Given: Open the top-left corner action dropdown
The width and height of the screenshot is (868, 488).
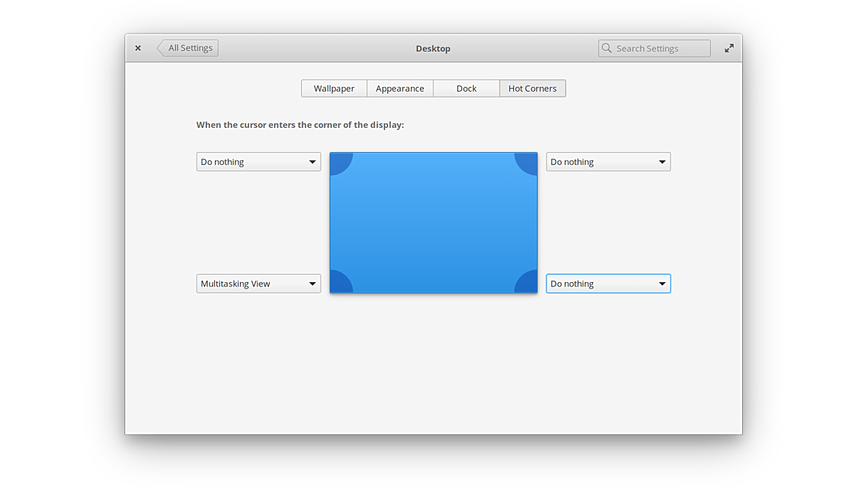Looking at the screenshot, I should [258, 162].
